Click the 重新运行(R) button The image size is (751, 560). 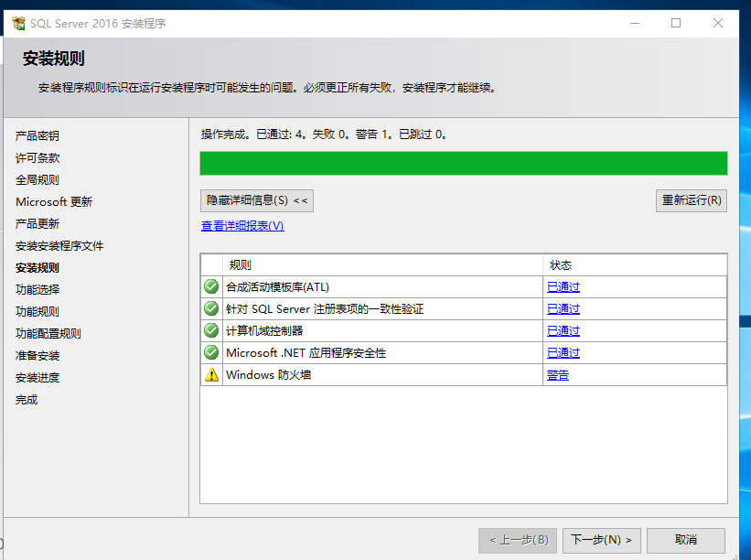[x=692, y=200]
